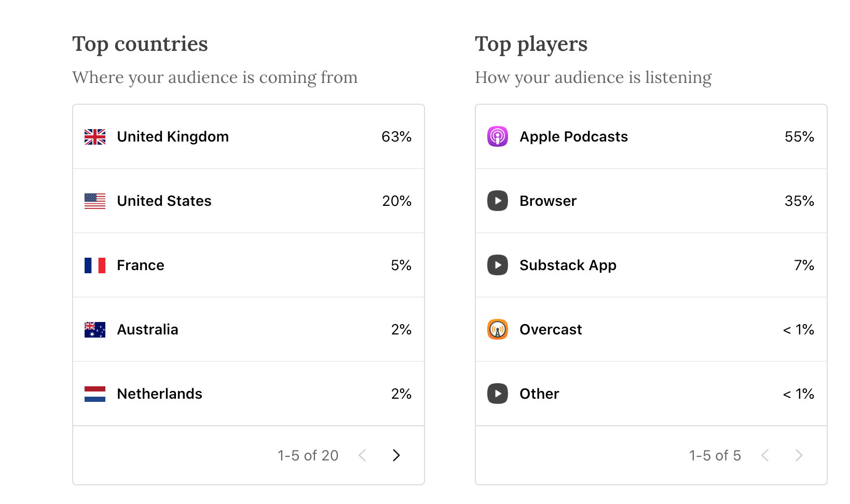Click the Netherlands flag icon
The width and height of the screenshot is (850, 504).
click(x=94, y=394)
